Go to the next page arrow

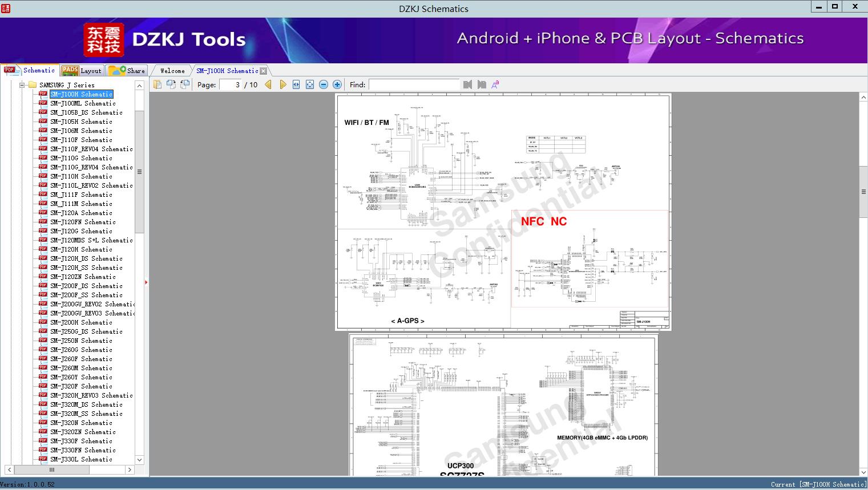point(282,84)
